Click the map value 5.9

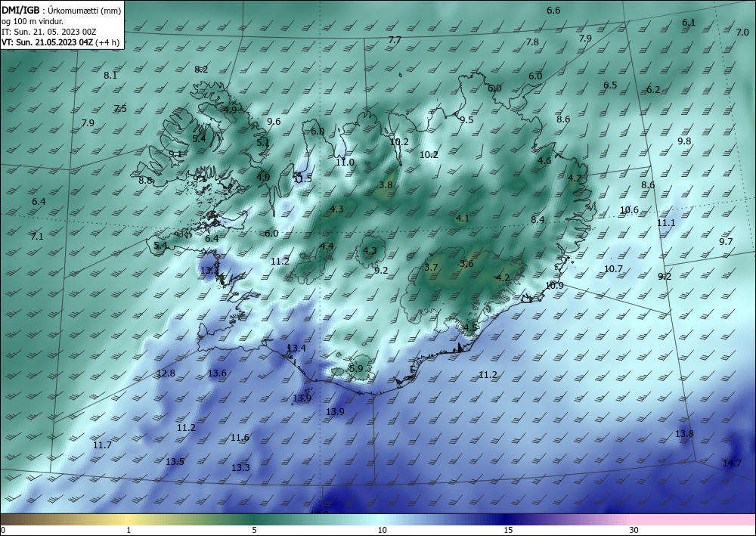coord(356,369)
